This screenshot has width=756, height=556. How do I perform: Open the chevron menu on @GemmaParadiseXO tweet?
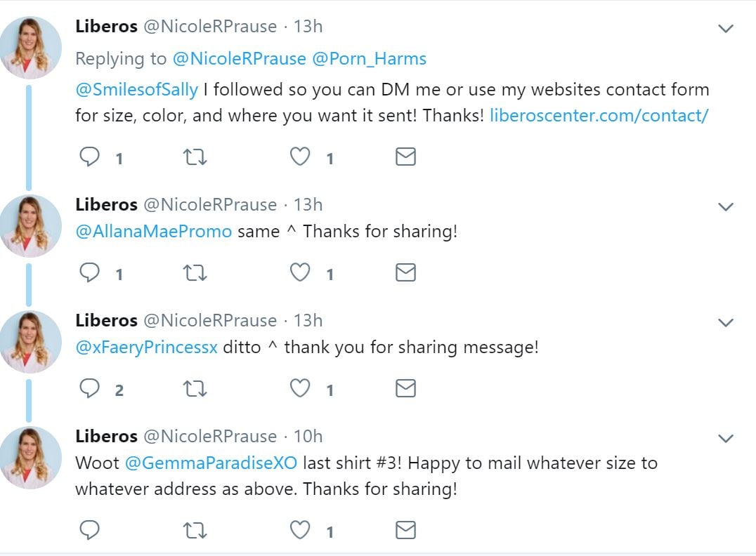tap(725, 439)
